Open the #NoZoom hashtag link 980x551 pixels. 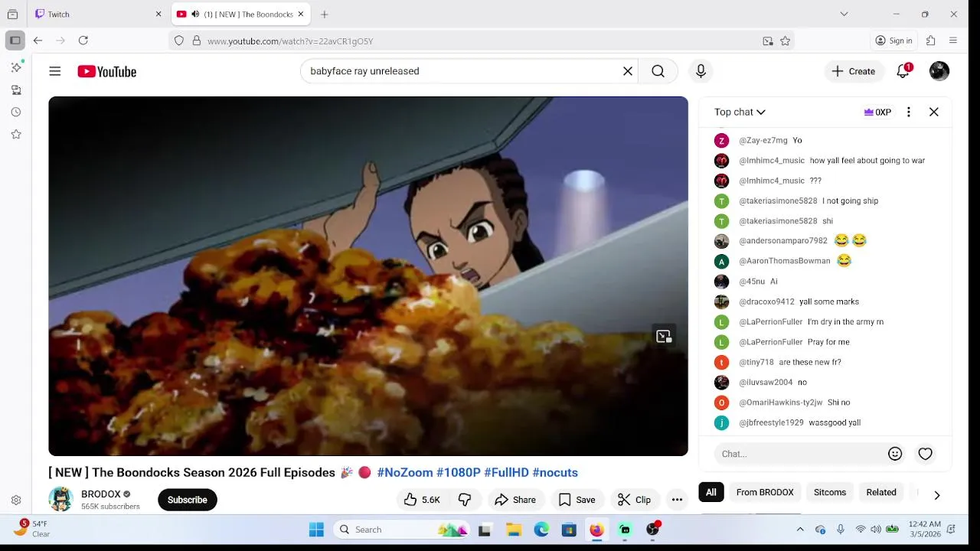tap(405, 472)
